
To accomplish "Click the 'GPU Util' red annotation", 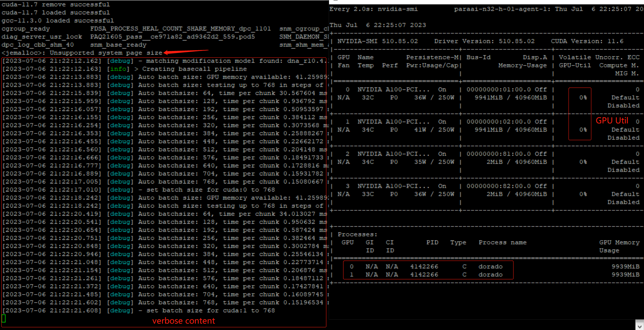I will tap(612, 120).
